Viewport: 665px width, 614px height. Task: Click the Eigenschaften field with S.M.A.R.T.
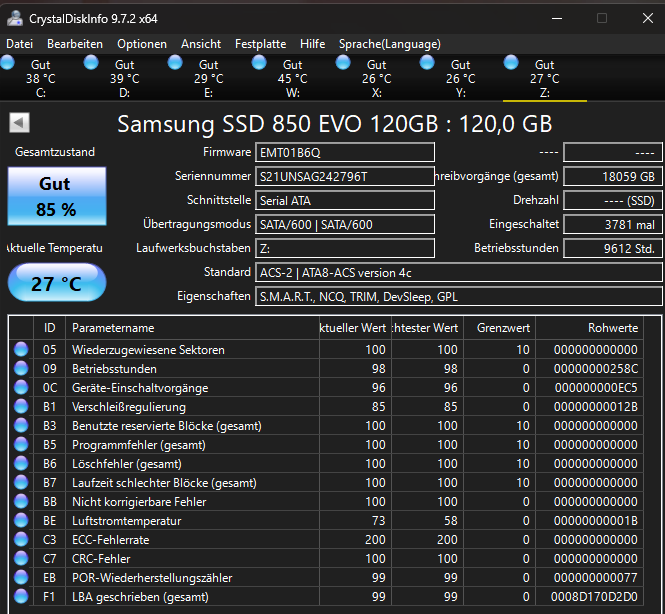pyautogui.click(x=458, y=296)
